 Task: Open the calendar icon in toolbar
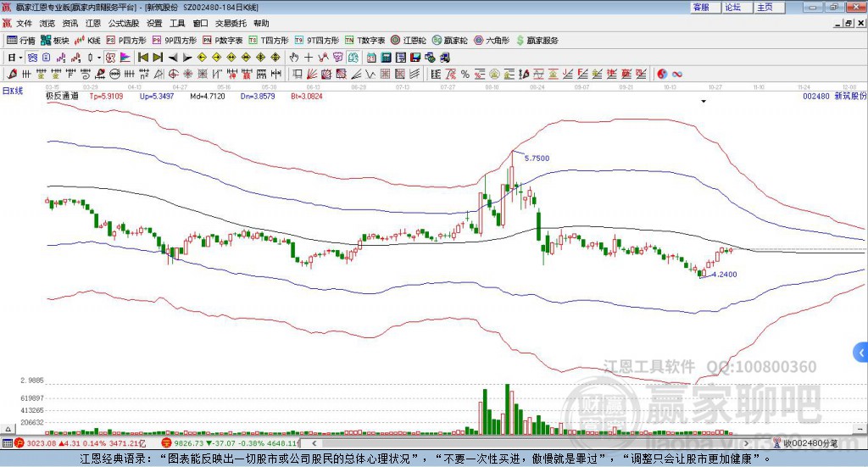pyautogui.click(x=371, y=58)
